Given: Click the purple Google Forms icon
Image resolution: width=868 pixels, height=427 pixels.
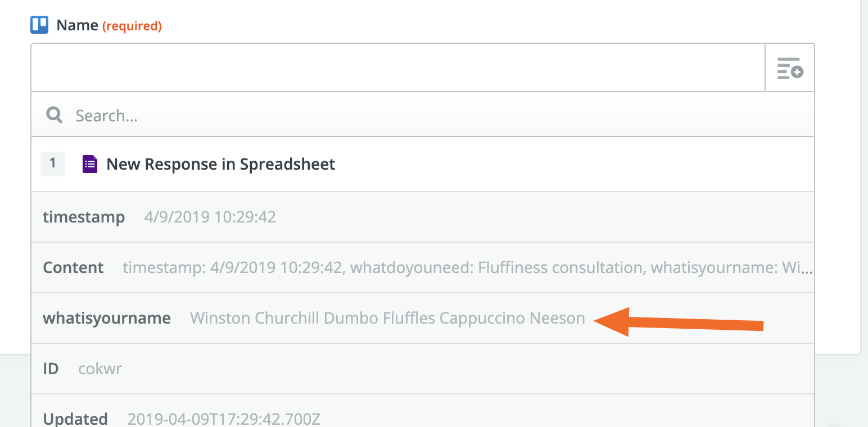Looking at the screenshot, I should 90,164.
